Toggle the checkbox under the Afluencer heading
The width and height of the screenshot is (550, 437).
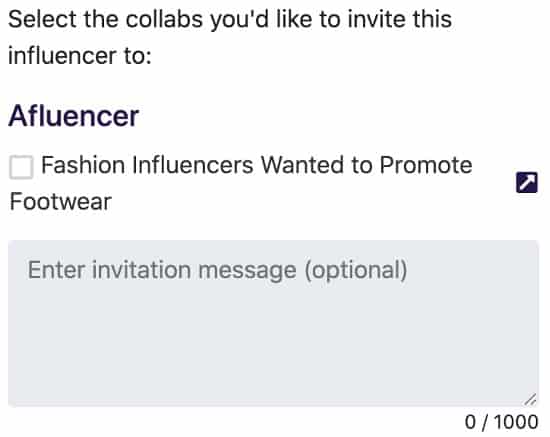point(21,167)
